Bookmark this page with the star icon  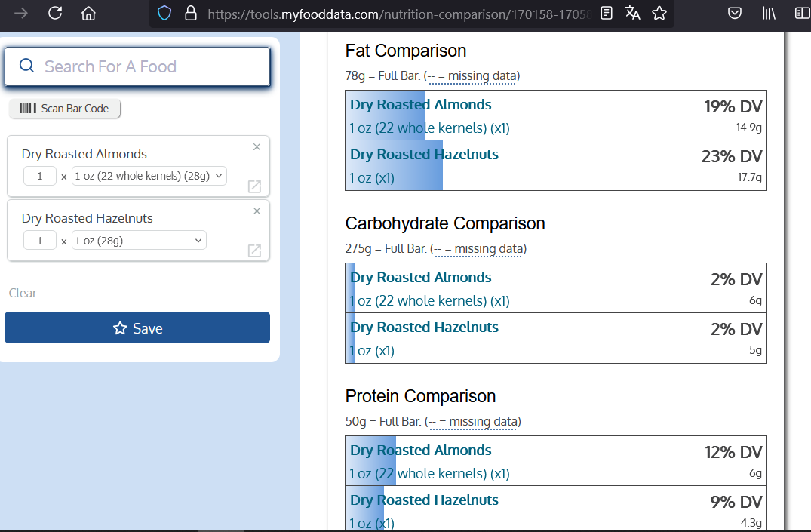coord(659,13)
